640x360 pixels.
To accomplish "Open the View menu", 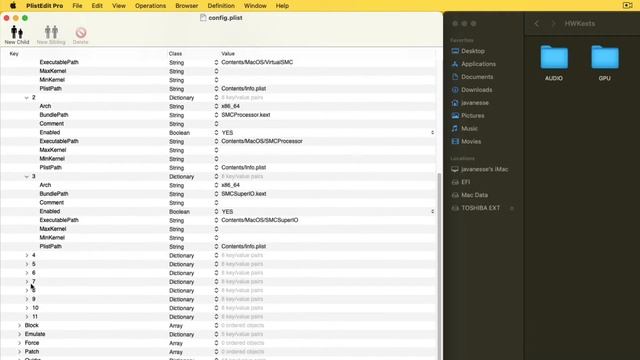I will [x=119, y=6].
